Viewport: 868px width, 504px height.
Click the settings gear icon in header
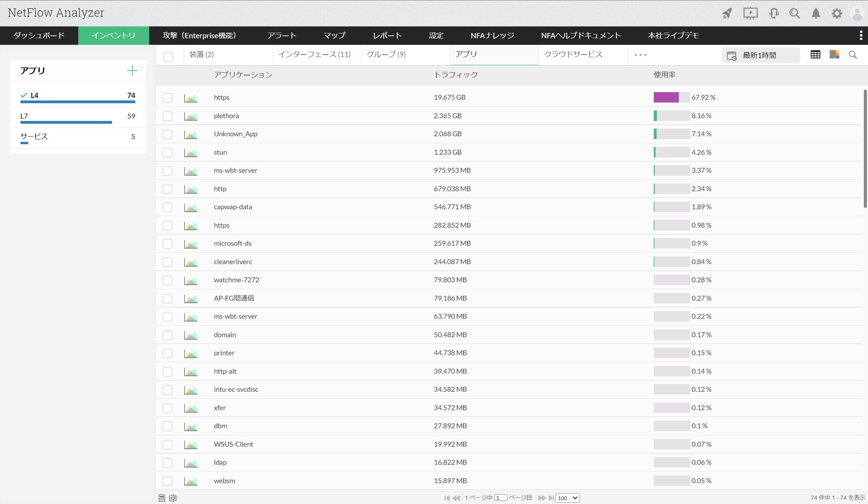point(837,14)
